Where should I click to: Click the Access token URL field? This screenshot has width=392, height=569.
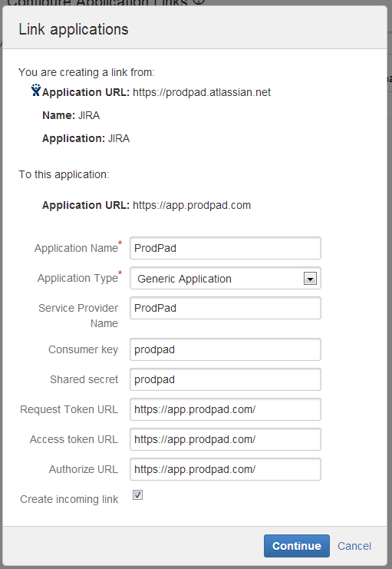click(x=226, y=439)
